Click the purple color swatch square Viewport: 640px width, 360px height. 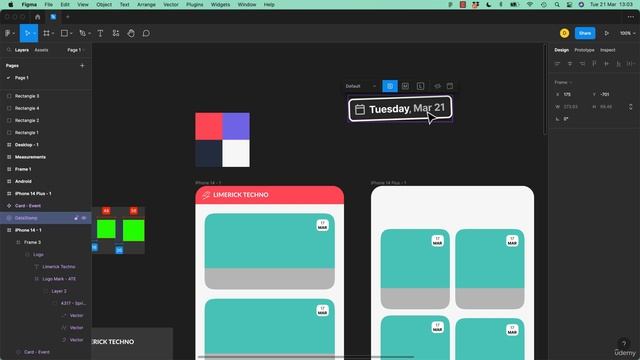pos(236,126)
